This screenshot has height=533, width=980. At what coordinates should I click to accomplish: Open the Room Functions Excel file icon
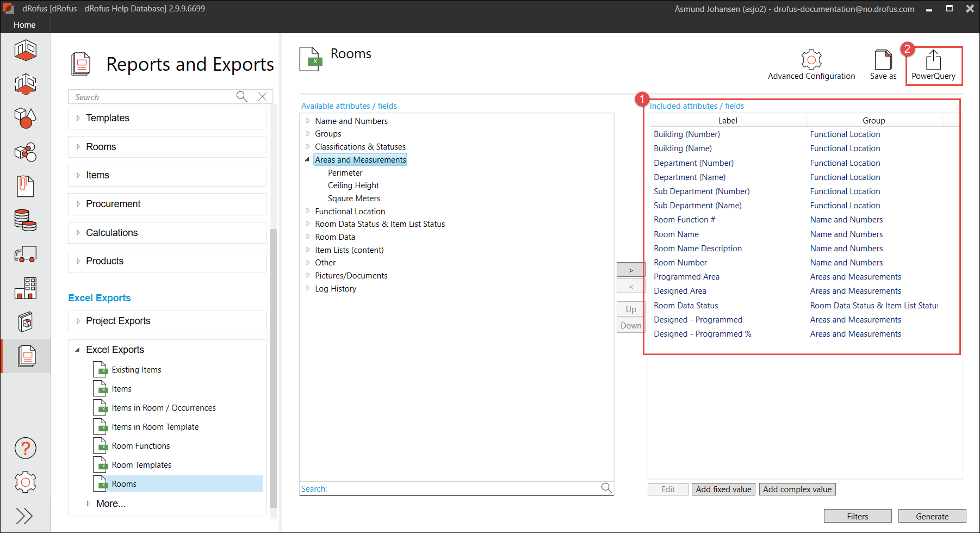pyautogui.click(x=100, y=446)
